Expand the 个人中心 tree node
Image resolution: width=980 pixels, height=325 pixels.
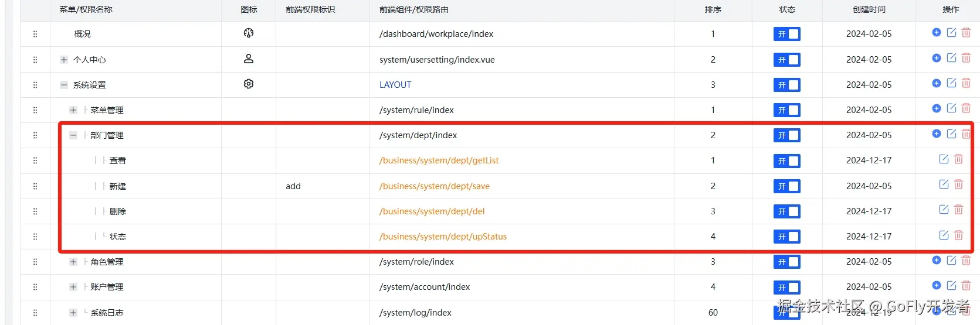(64, 60)
